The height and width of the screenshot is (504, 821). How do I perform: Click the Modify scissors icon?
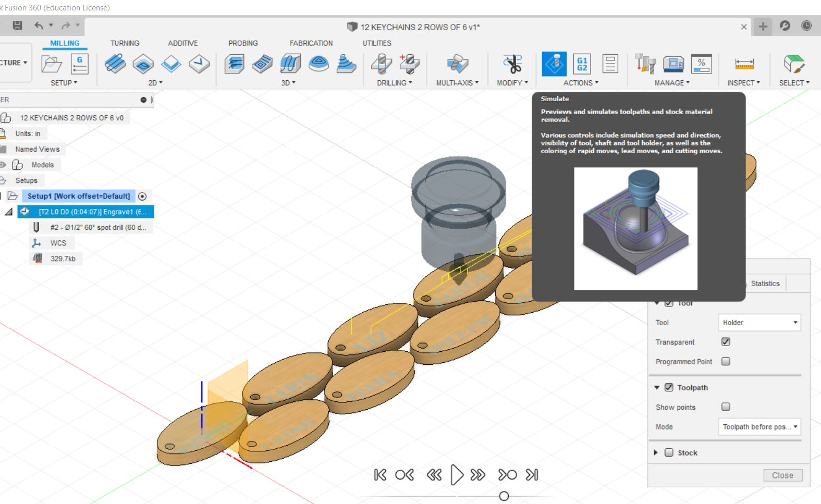(512, 64)
